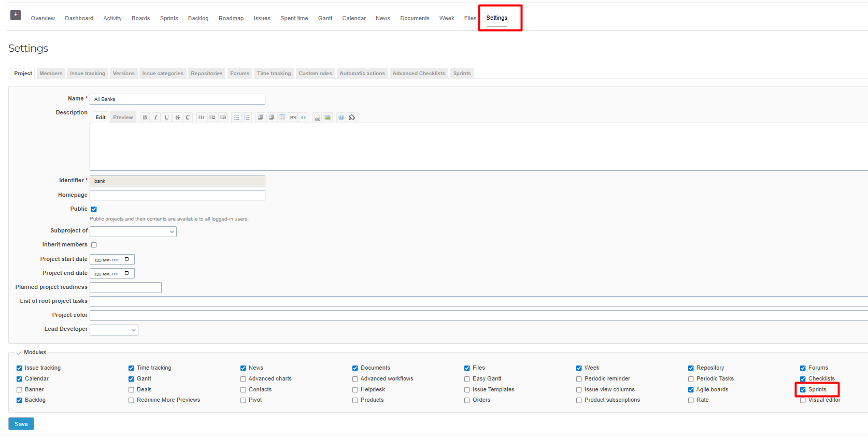Enable the Inherit members checkbox
The height and width of the screenshot is (439, 868).
coord(94,245)
